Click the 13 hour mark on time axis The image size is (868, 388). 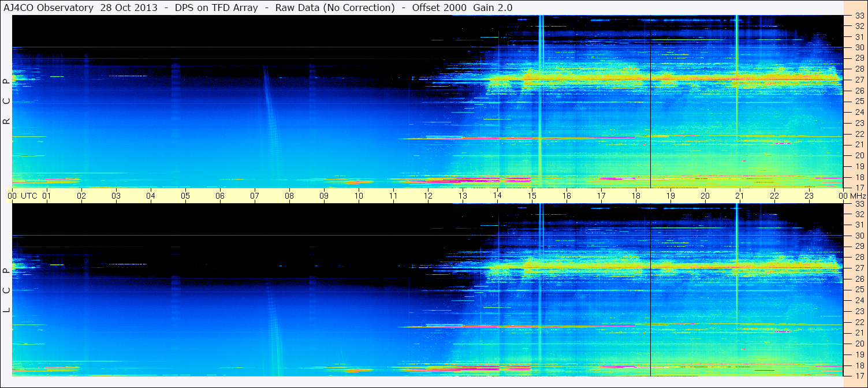(x=463, y=196)
